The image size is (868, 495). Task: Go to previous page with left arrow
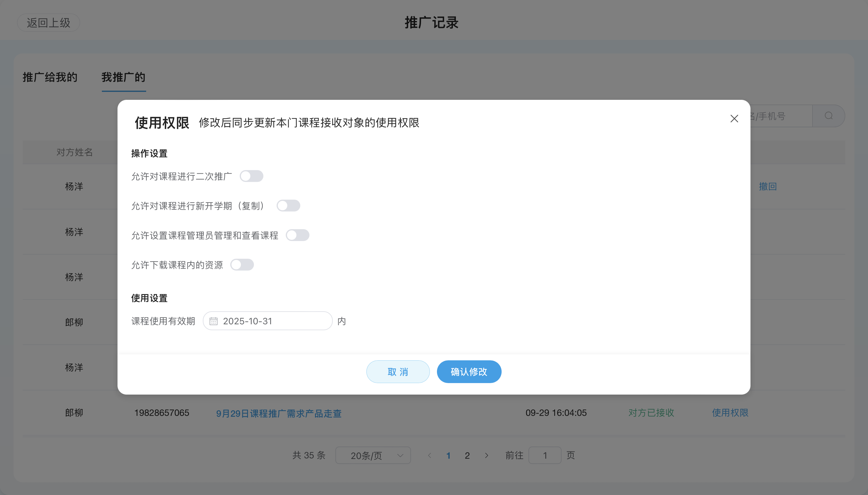click(x=430, y=455)
